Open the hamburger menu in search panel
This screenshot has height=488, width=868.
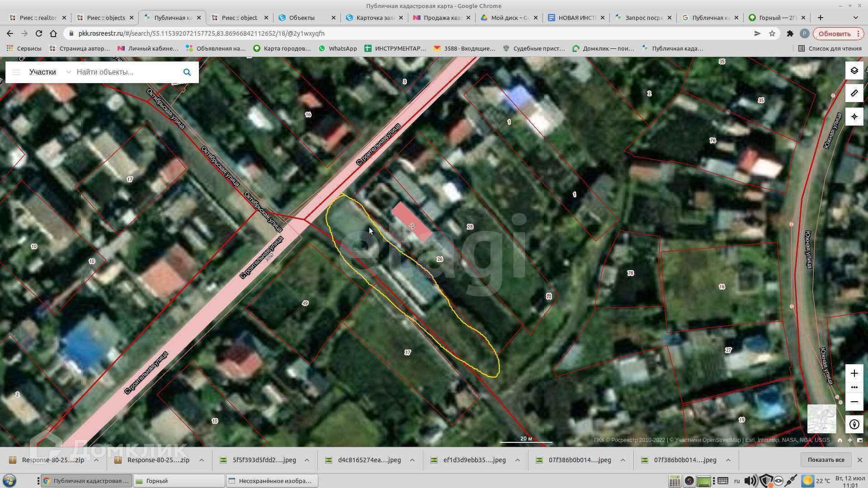(x=16, y=72)
